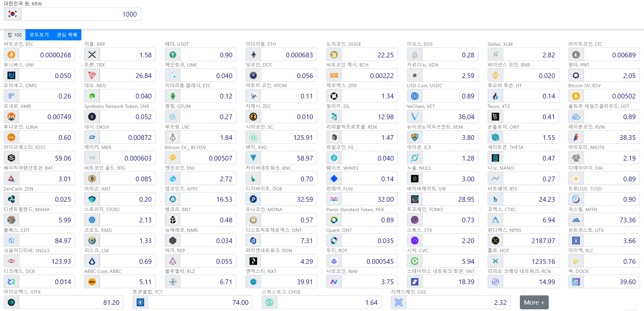Click the Decred DCR icon
Image resolution: width=644 pixels, height=311 pixels.
click(11, 282)
